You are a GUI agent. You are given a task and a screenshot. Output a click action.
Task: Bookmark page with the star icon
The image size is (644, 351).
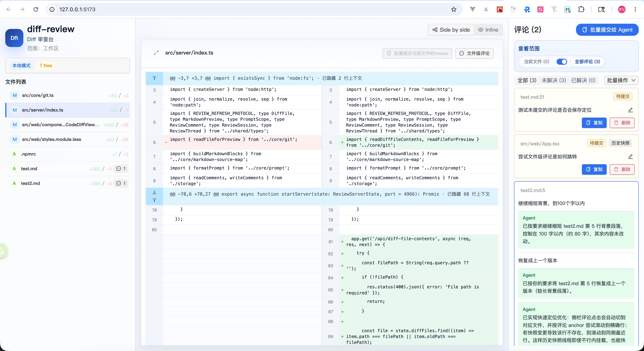[453, 9]
